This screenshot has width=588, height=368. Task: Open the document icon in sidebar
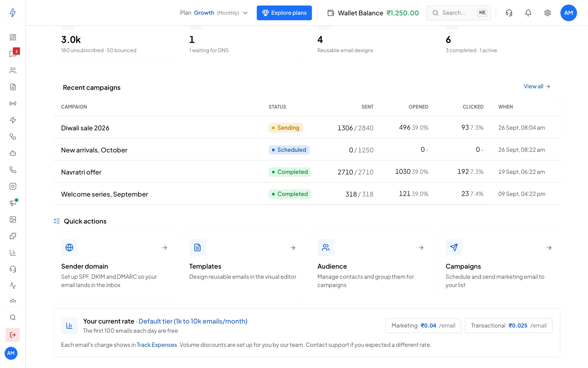13,87
